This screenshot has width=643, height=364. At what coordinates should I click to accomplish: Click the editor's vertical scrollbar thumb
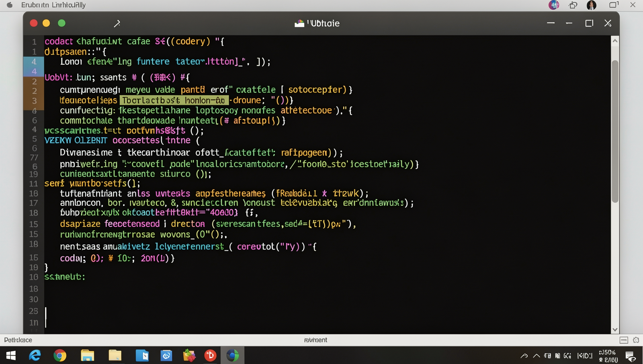[x=615, y=131]
